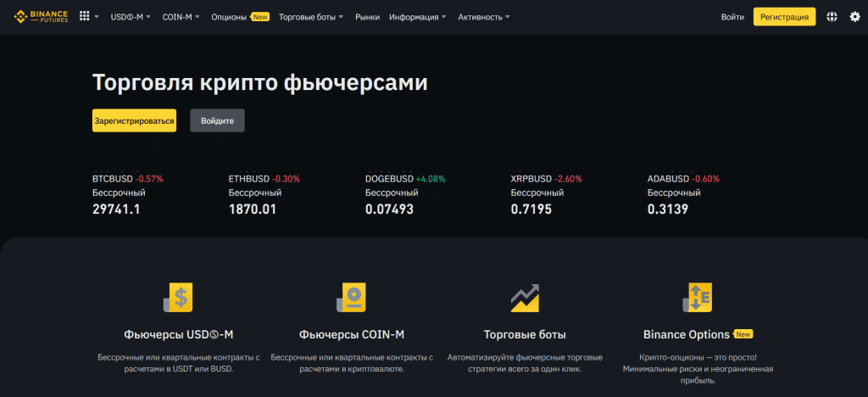
Task: Click the DOGEBUSD price 0.07493
Action: pyautogui.click(x=389, y=210)
